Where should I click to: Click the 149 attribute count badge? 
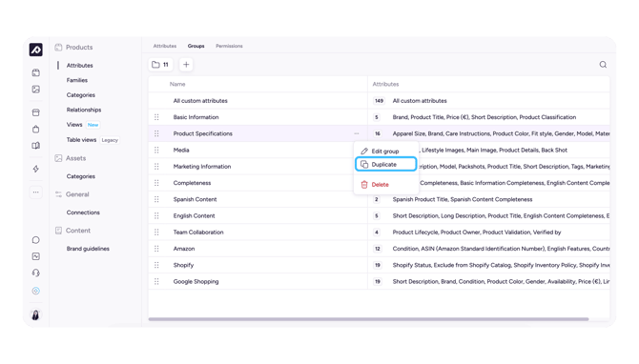click(x=379, y=101)
